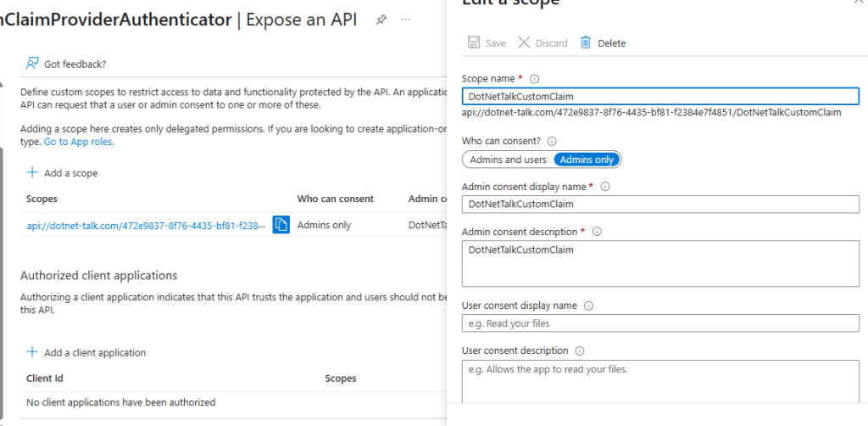Viewport: 868px width, 426px height.
Task: Click the Got feedback? text button
Action: tap(75, 64)
